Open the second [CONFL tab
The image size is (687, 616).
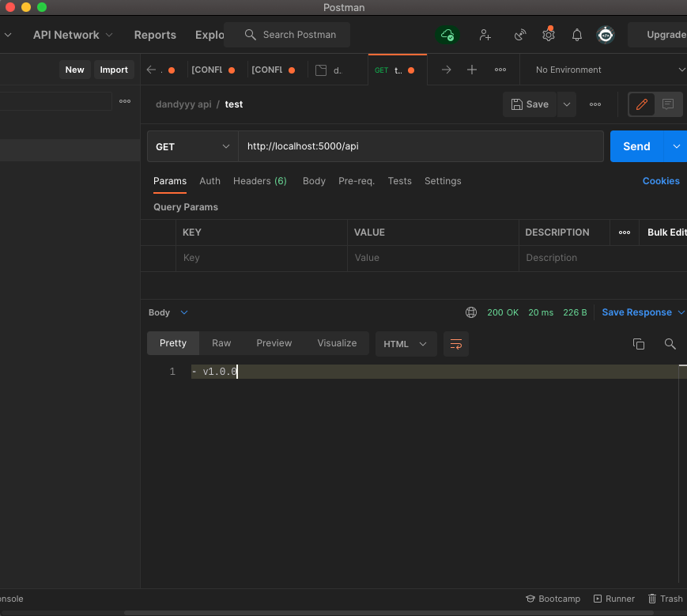coord(273,70)
